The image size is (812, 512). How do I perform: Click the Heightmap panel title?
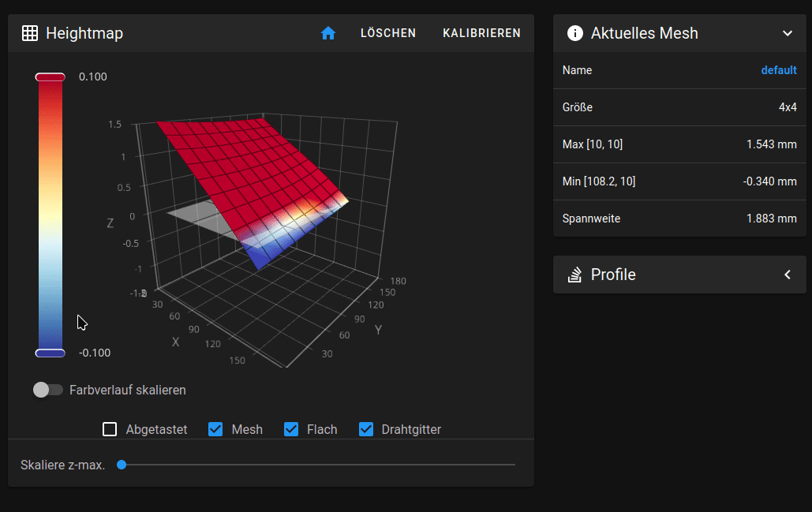point(84,33)
